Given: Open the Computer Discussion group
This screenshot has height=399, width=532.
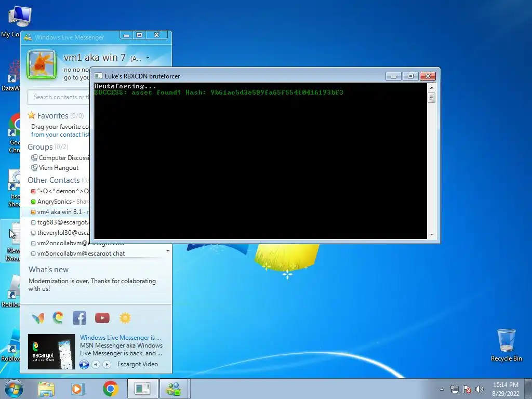Looking at the screenshot, I should (x=60, y=158).
